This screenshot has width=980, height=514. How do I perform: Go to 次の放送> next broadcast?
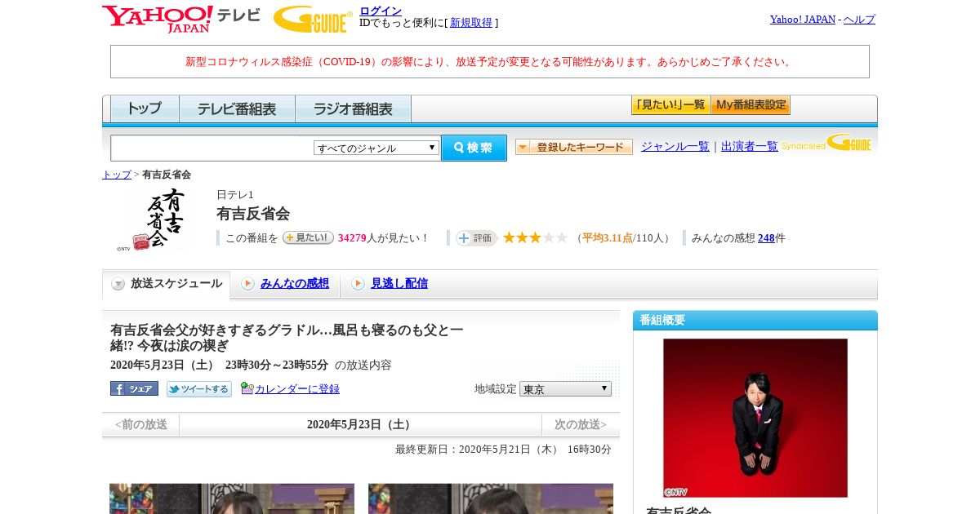(581, 424)
